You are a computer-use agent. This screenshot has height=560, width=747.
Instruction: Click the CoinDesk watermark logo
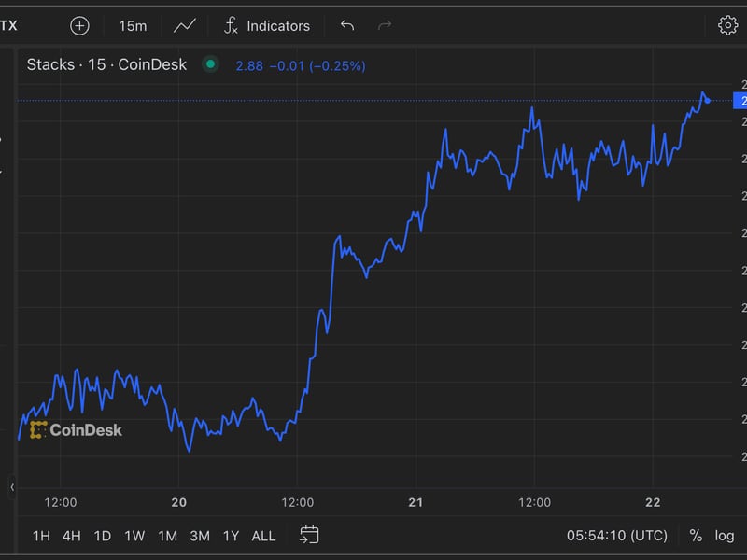click(77, 430)
